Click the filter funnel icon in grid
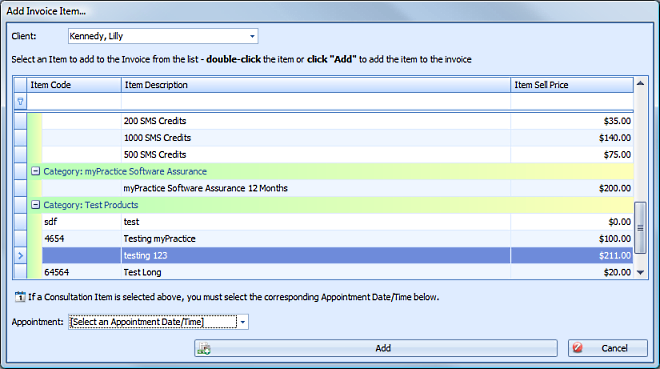 [x=20, y=101]
